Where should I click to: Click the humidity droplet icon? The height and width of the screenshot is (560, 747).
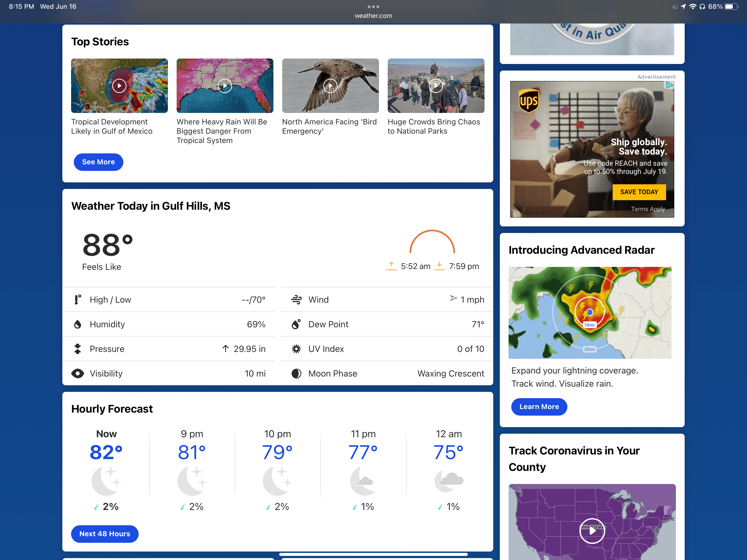[x=78, y=324]
